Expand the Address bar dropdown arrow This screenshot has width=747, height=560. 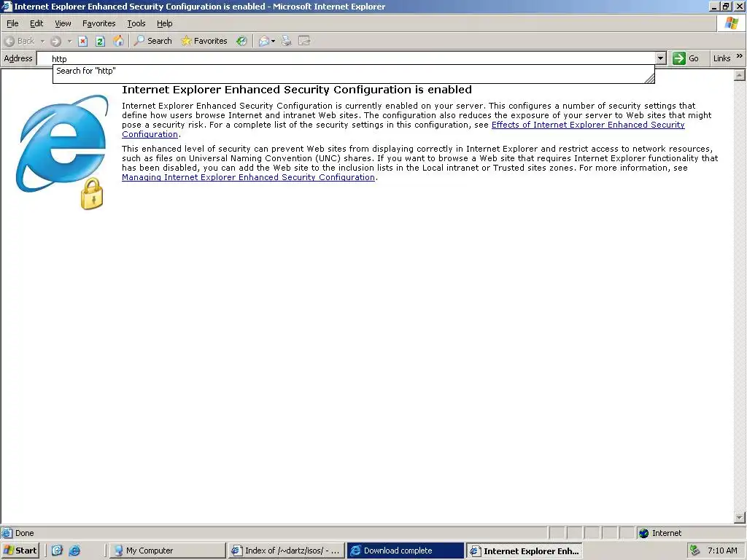pyautogui.click(x=661, y=58)
